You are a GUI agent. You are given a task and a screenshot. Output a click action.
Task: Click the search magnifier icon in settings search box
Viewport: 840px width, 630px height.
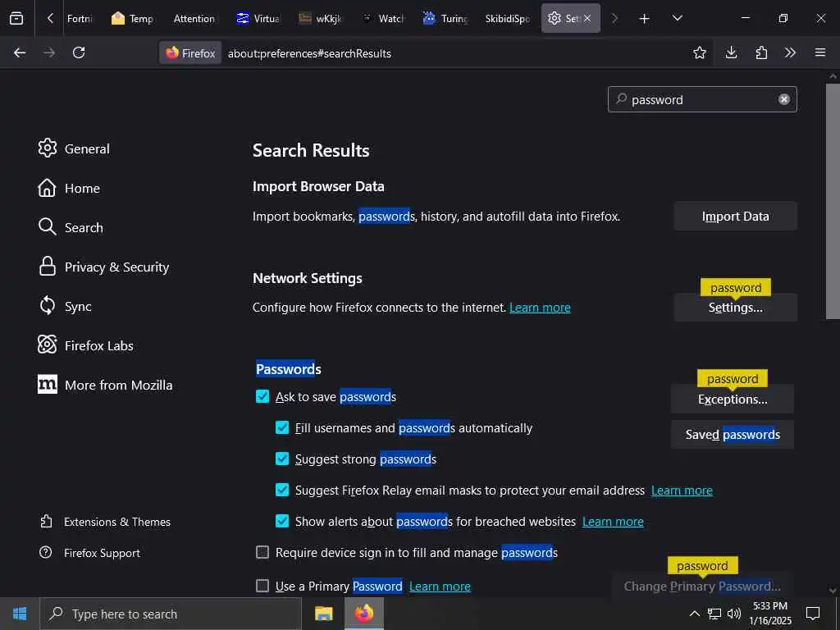click(621, 99)
